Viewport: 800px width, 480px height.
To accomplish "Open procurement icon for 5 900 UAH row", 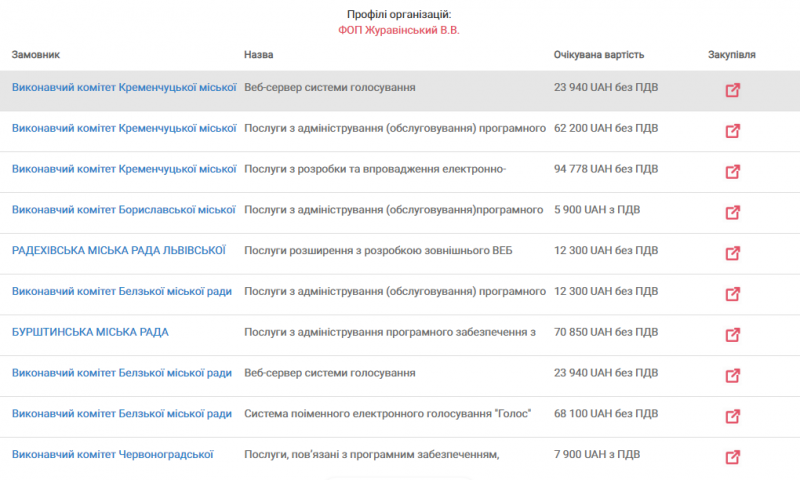I will 733,213.
